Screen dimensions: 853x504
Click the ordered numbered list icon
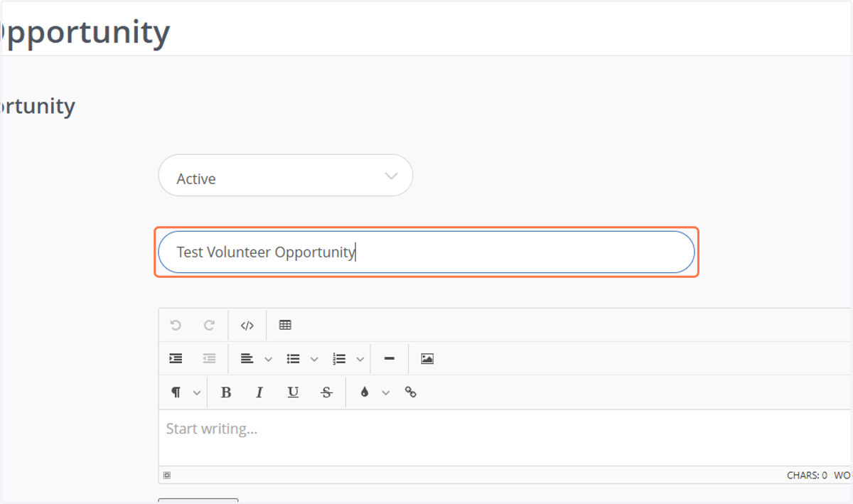339,359
